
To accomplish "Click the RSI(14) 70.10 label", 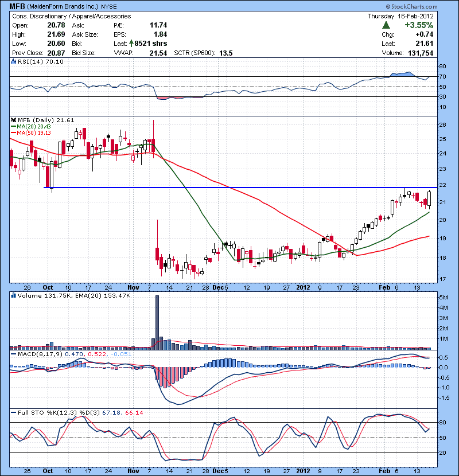I will 40,61.
